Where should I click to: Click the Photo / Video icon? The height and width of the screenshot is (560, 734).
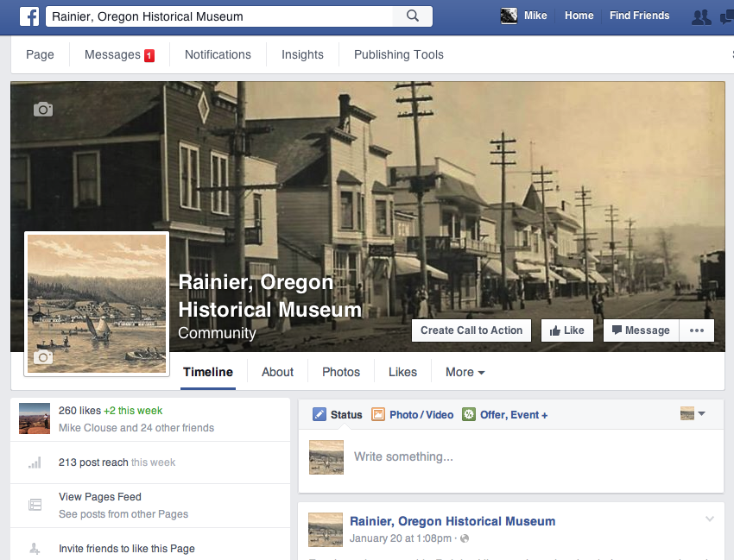377,414
